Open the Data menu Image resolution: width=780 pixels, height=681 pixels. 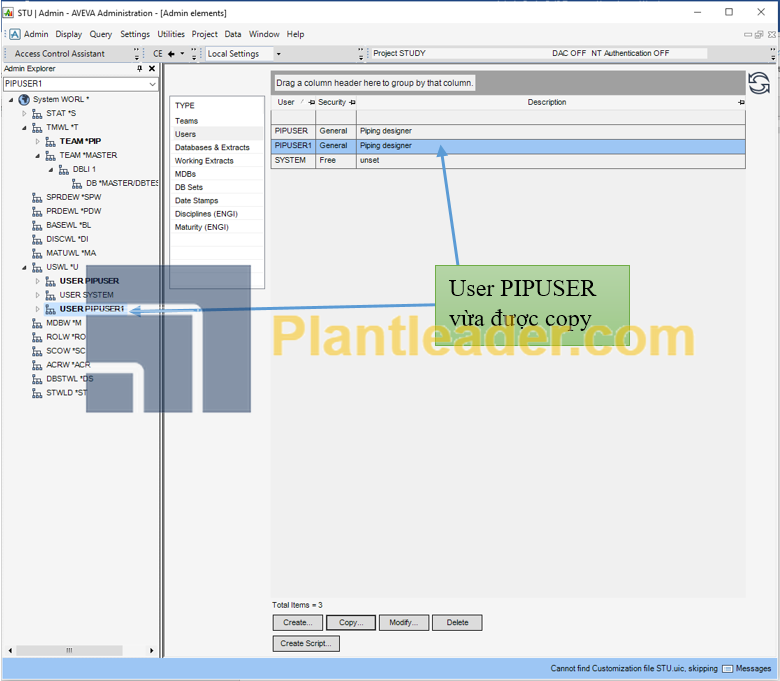click(x=233, y=34)
